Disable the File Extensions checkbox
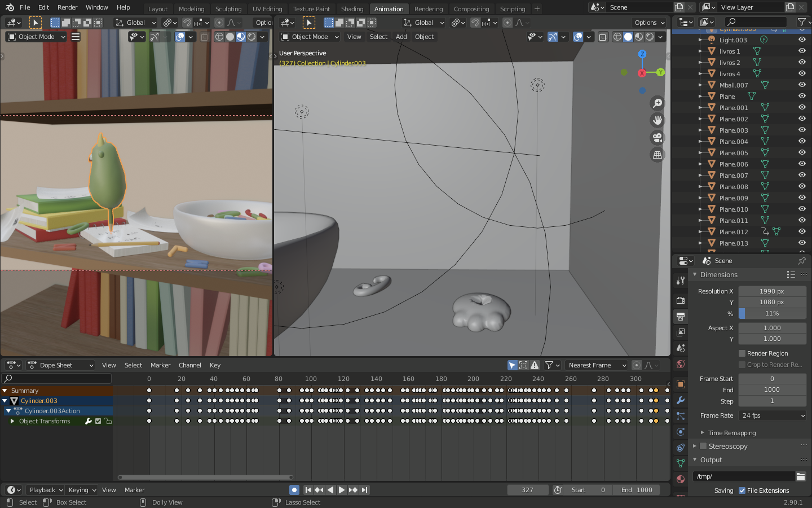812x508 pixels. [742, 491]
